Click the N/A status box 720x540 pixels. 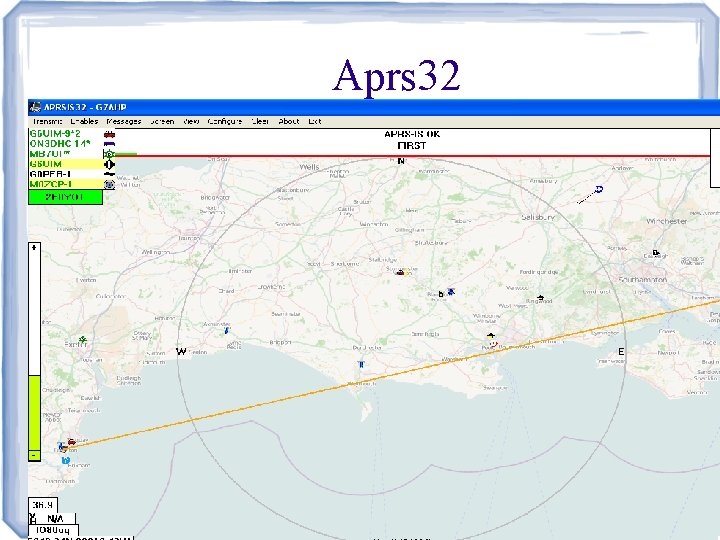[55, 519]
